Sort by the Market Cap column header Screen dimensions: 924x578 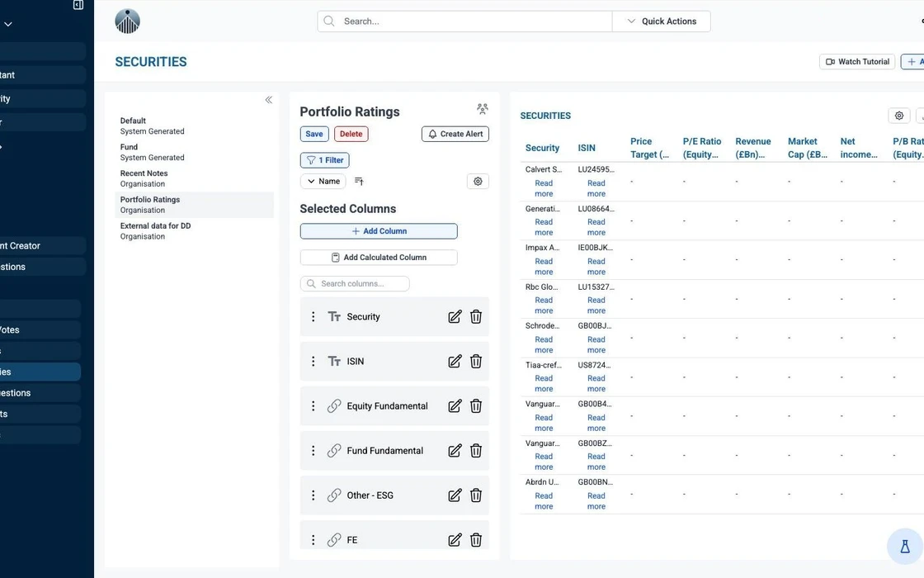point(808,148)
